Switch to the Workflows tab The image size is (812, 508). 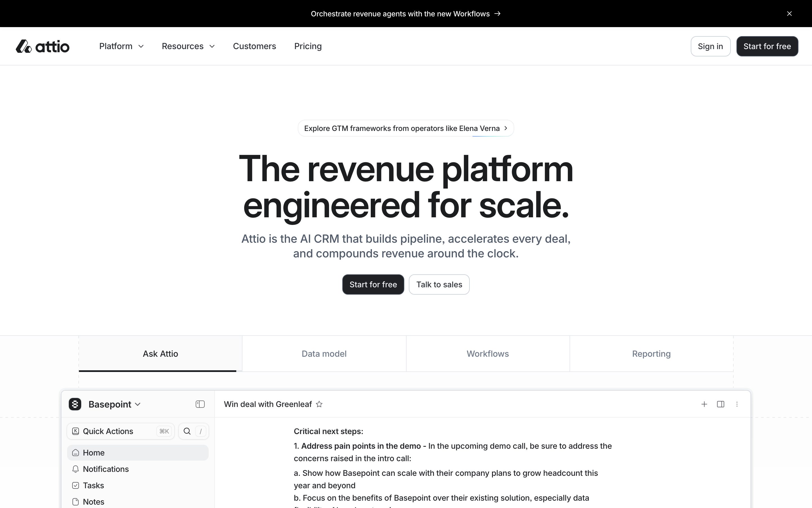click(488, 354)
